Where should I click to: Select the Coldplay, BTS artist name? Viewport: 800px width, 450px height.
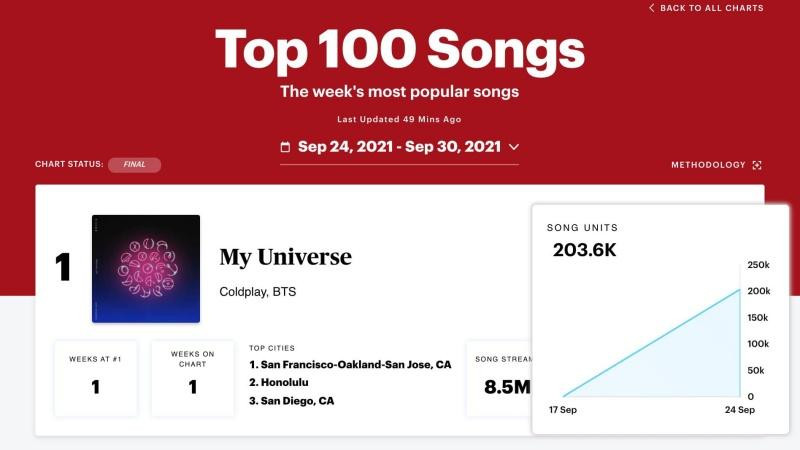[x=257, y=292]
